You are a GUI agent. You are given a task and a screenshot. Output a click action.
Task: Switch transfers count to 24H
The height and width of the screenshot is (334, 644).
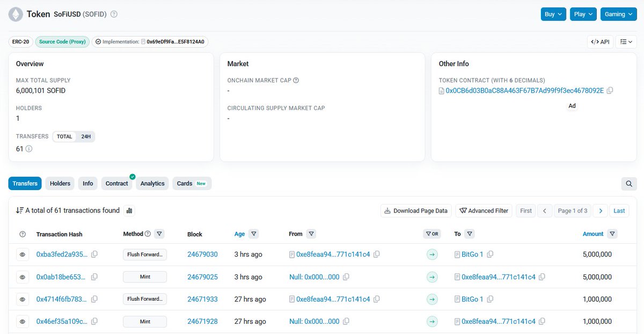(86, 136)
